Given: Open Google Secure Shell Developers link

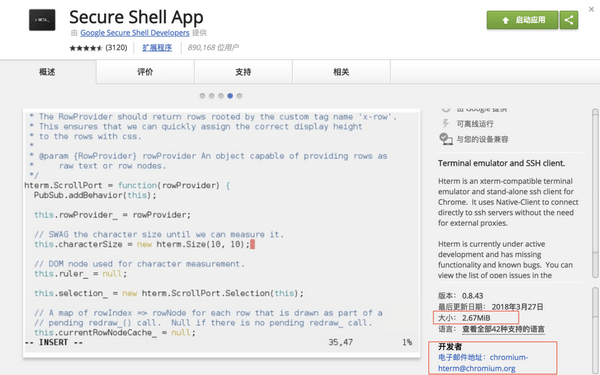Looking at the screenshot, I should [135, 33].
